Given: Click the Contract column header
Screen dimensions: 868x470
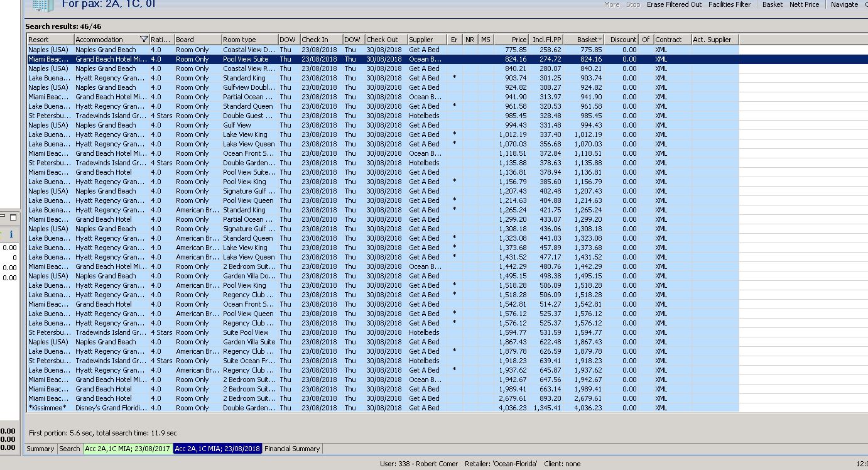Looking at the screenshot, I should (x=672, y=40).
